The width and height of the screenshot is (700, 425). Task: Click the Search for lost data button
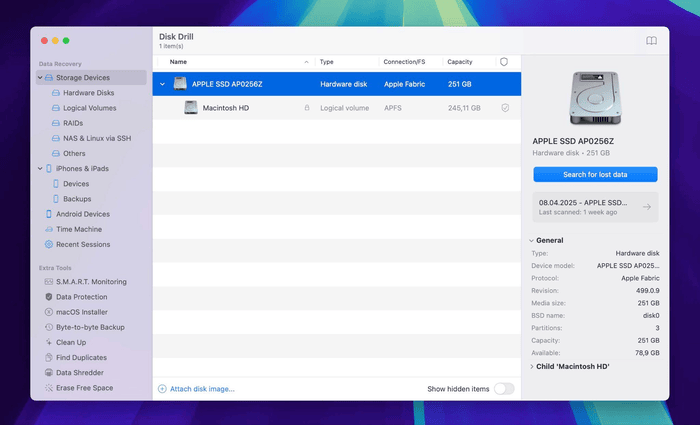(x=595, y=175)
